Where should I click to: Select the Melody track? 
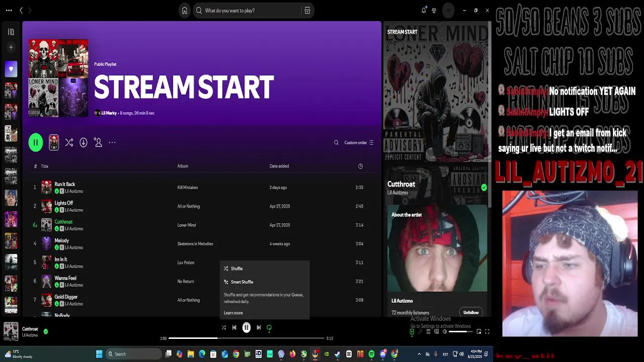[201, 244]
